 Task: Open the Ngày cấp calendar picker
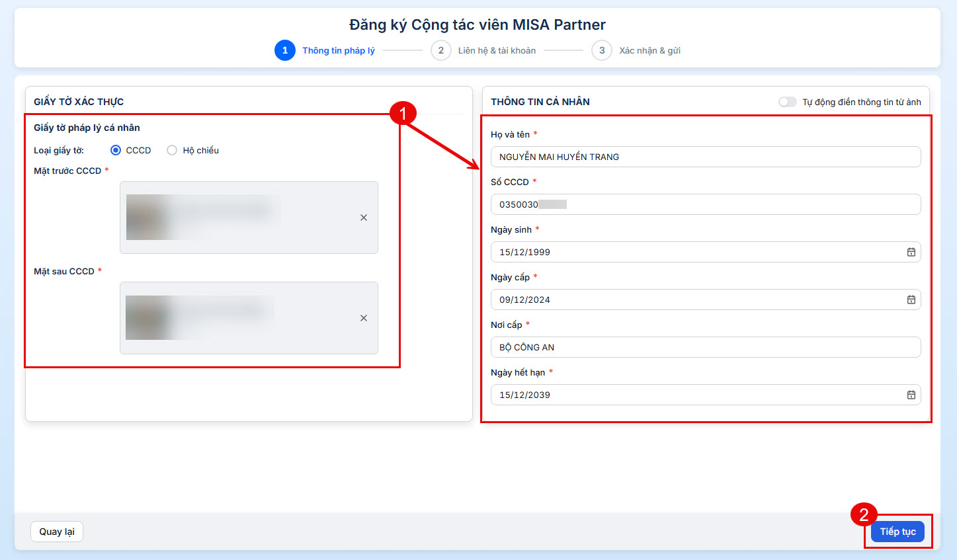point(911,300)
